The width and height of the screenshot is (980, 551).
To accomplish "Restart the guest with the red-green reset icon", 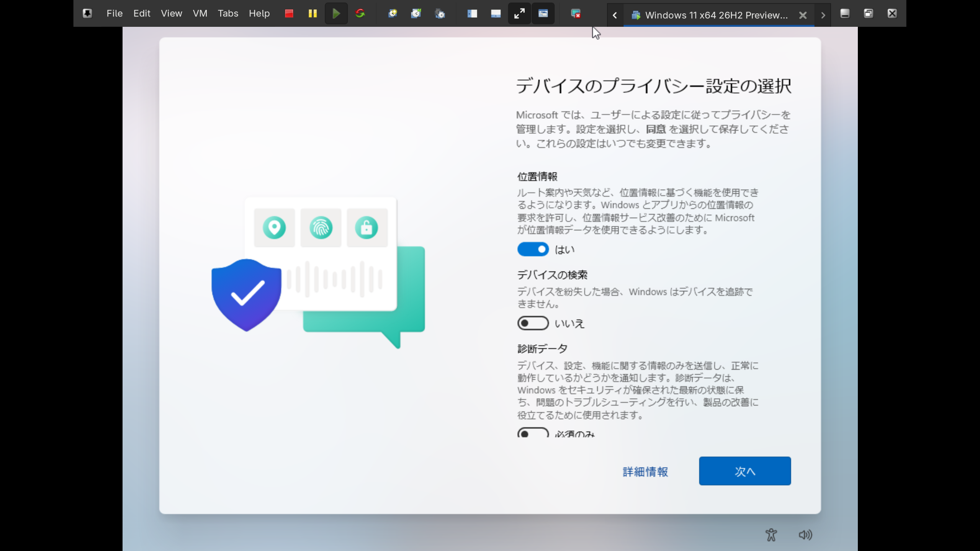I will (360, 13).
